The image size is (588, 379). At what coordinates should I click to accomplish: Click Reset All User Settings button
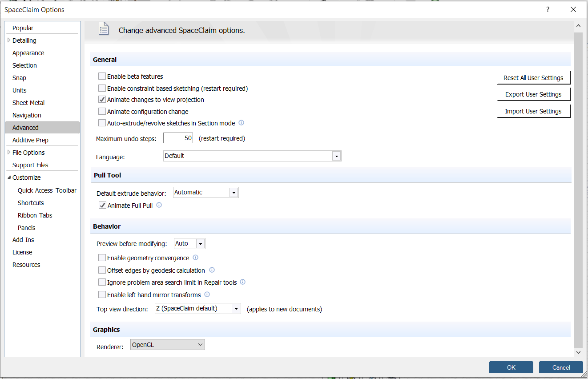pos(533,78)
